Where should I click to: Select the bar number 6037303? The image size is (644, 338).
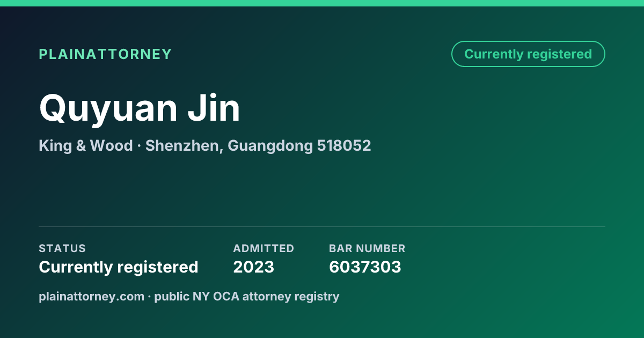pyautogui.click(x=365, y=267)
